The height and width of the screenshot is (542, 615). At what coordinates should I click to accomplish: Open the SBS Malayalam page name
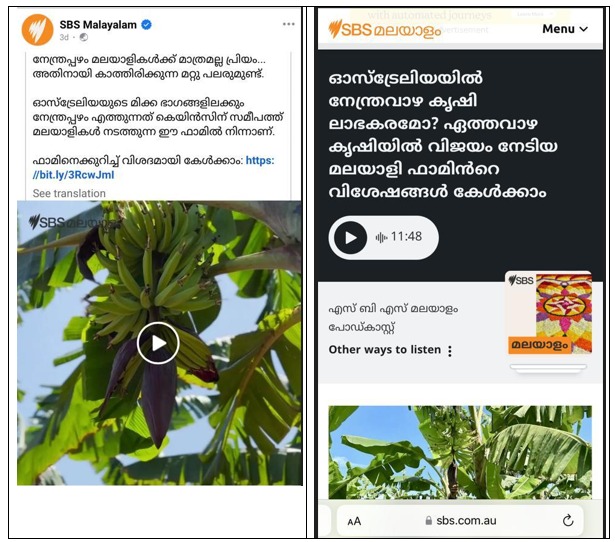(x=98, y=25)
